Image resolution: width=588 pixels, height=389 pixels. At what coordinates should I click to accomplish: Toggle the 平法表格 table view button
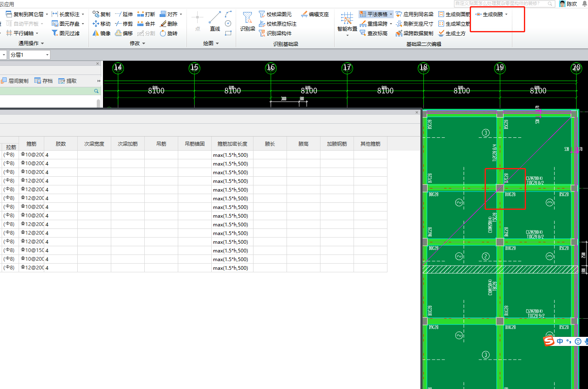[x=374, y=14]
